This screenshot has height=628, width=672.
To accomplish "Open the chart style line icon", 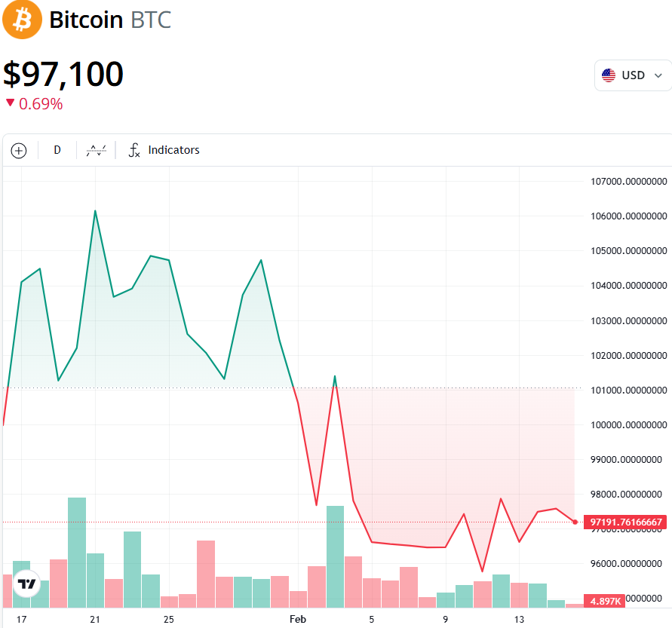I will [x=96, y=150].
